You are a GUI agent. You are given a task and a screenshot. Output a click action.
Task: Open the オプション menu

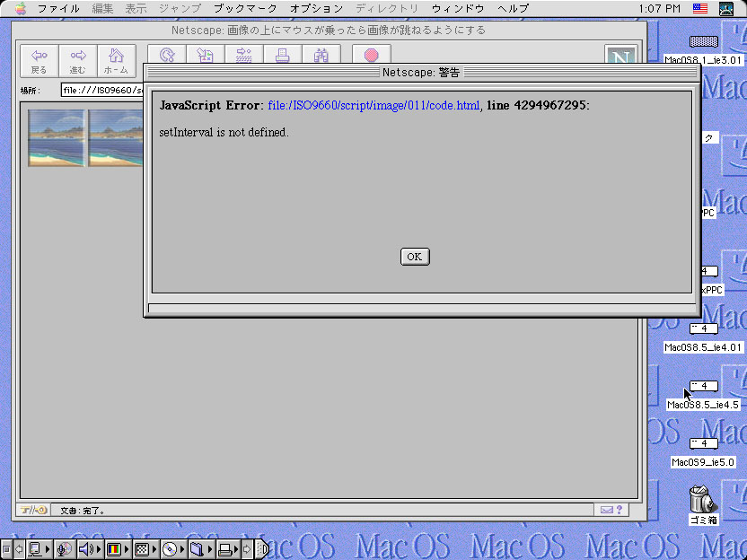[x=316, y=9]
